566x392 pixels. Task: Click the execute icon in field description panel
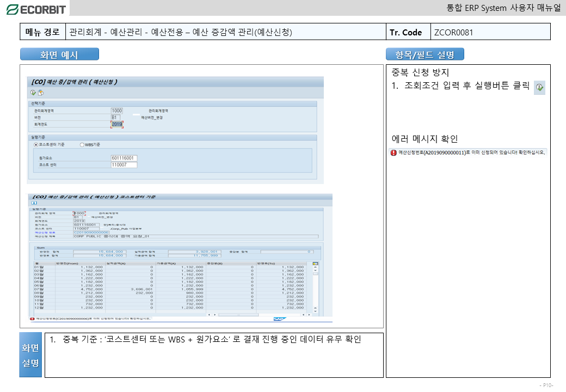click(539, 87)
